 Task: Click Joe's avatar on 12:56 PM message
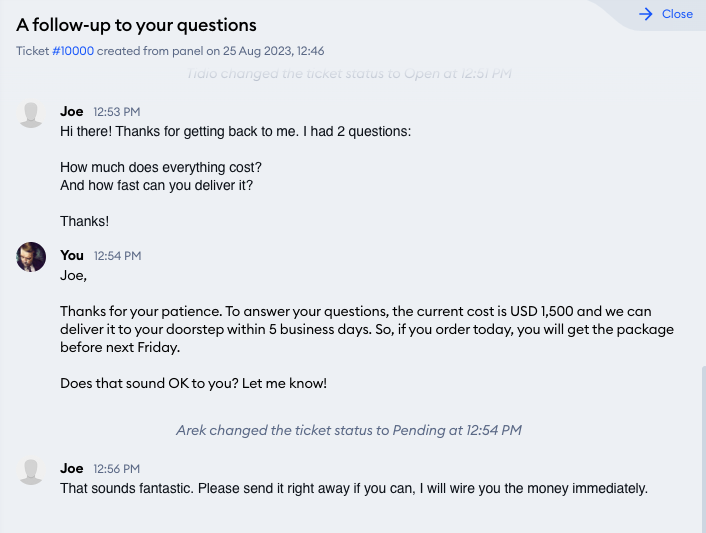pos(31,472)
